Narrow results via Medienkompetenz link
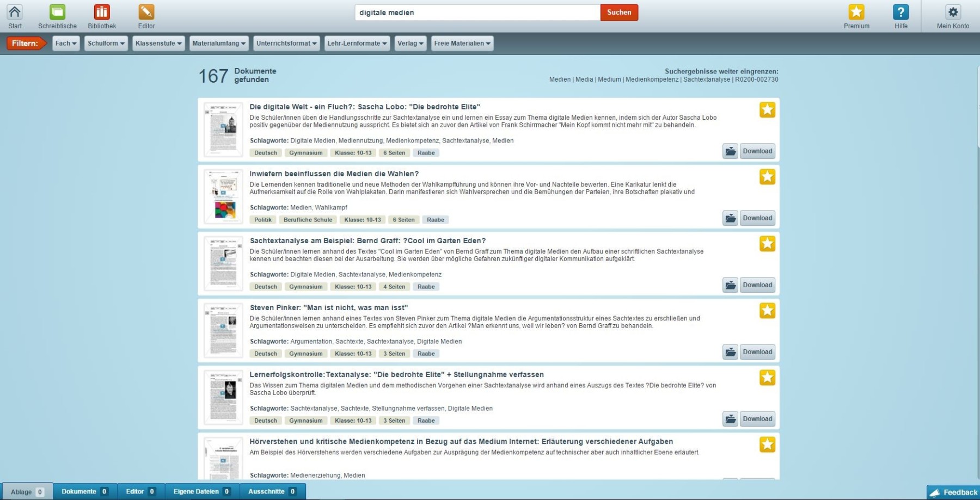 652,79
